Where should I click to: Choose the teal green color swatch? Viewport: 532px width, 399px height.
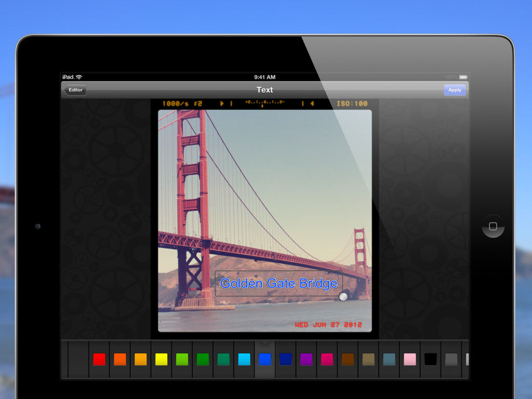[x=223, y=360]
